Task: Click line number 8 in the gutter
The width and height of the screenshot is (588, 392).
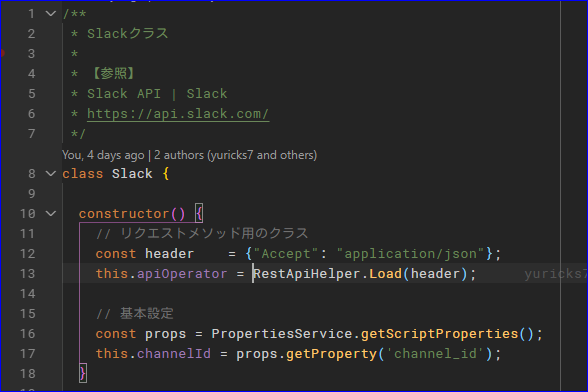Action: click(32, 174)
